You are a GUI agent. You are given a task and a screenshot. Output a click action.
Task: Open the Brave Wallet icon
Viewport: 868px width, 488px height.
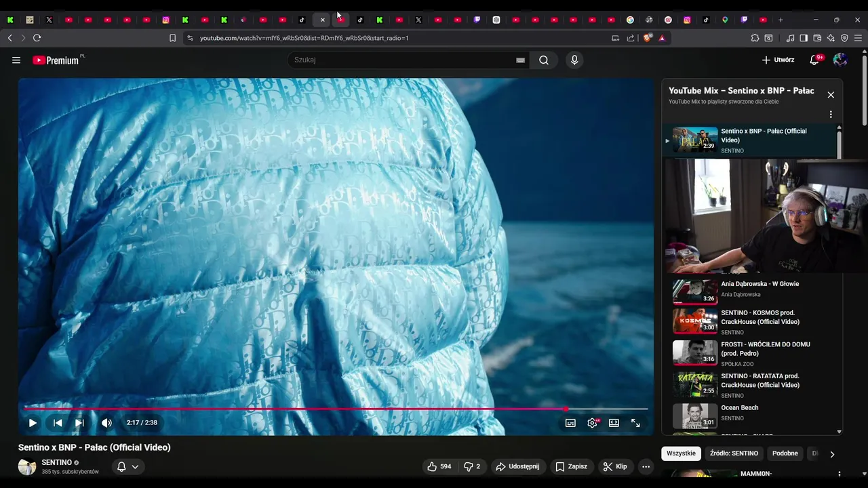[817, 38]
